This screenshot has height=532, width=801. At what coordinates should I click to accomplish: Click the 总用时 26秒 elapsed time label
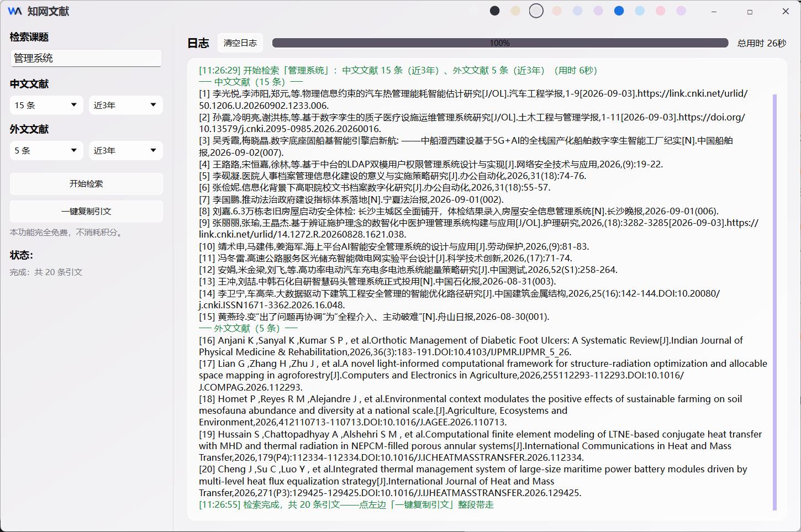[761, 43]
